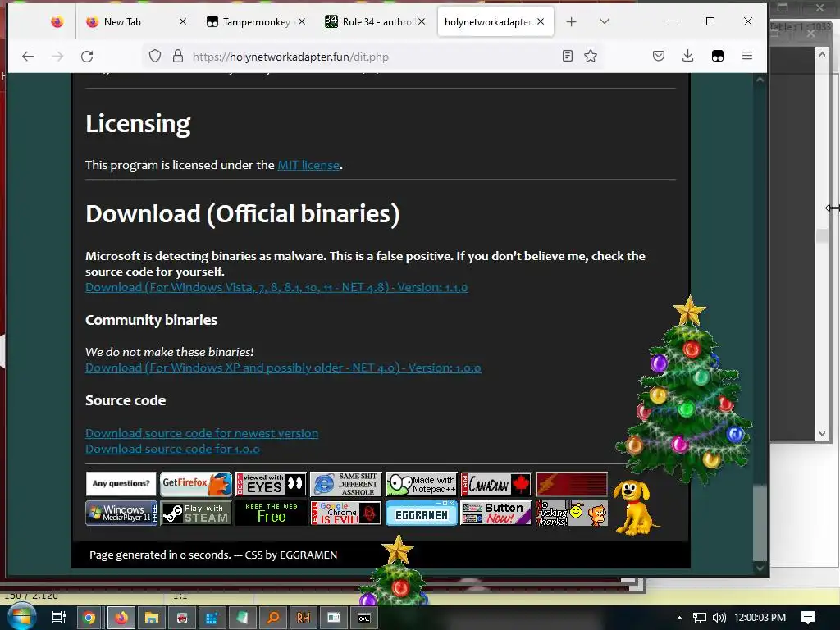Open the command prompt taskbar icon
The height and width of the screenshot is (630, 840).
(x=364, y=618)
